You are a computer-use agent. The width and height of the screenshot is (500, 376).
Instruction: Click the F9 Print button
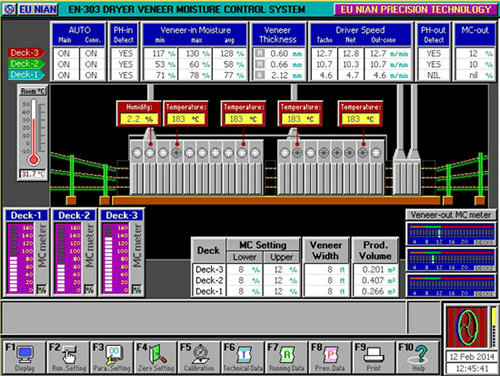[x=374, y=357]
